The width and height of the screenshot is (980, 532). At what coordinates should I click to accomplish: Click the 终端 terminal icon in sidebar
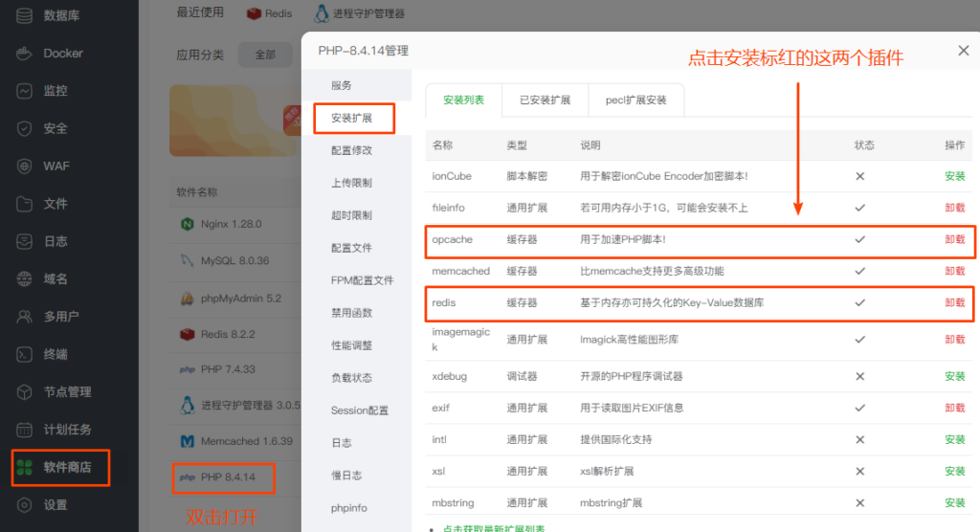tap(24, 354)
